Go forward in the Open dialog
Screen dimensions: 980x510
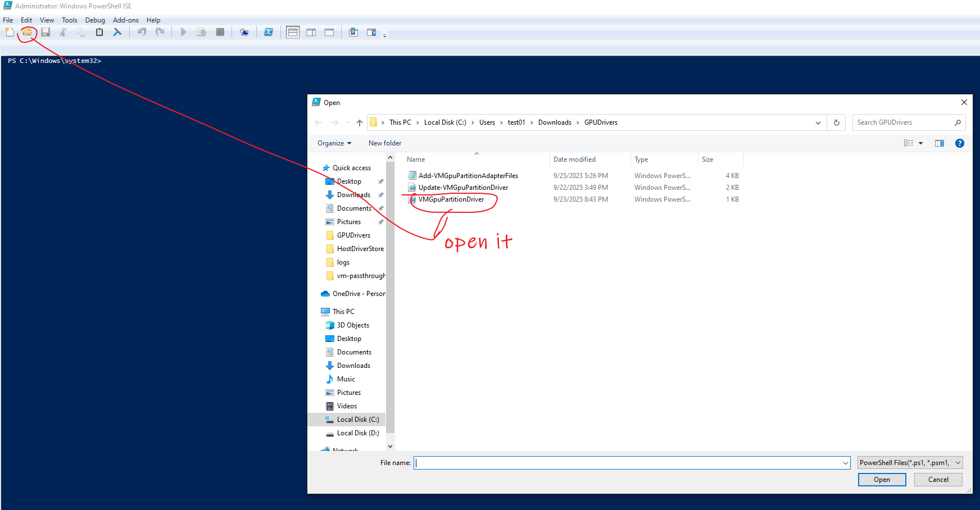tap(335, 122)
